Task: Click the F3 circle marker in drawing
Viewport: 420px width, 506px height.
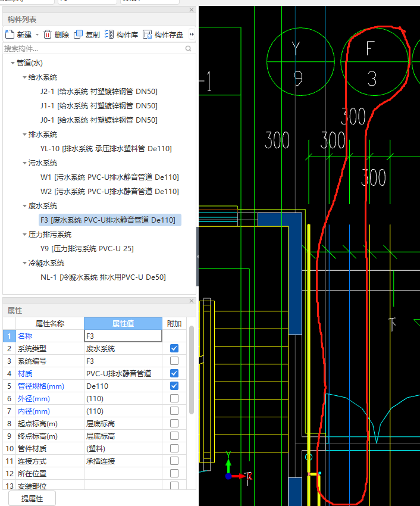Action: 375,62
